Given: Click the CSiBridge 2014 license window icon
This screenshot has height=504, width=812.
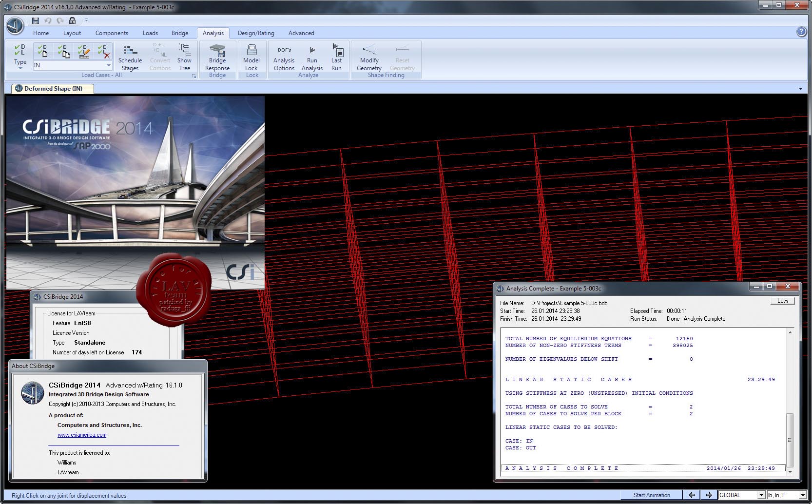Looking at the screenshot, I should tap(37, 296).
